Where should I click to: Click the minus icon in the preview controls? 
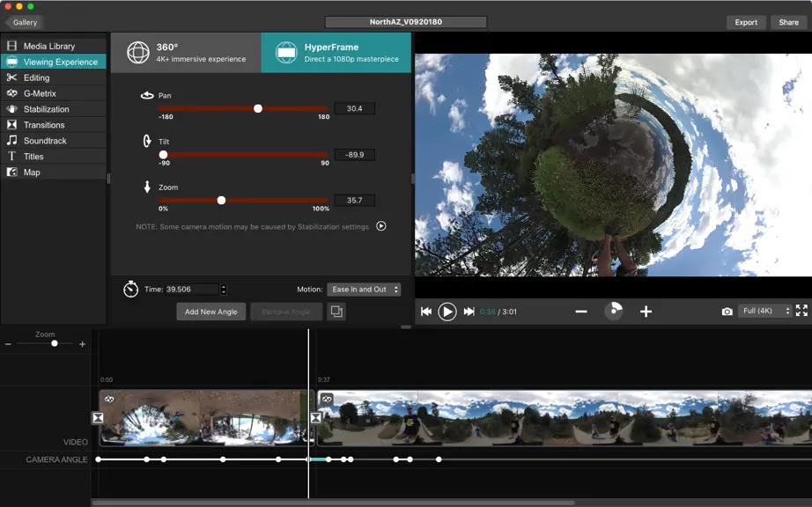(x=581, y=312)
